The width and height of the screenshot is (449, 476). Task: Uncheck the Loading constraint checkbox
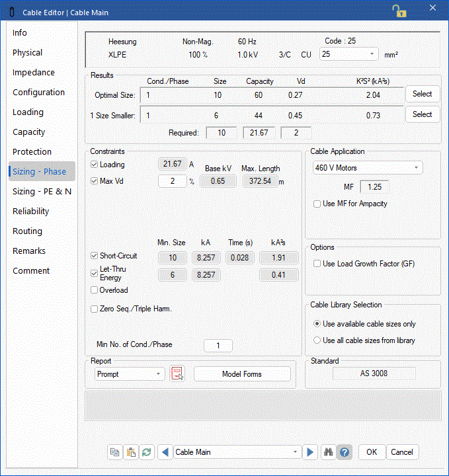pyautogui.click(x=95, y=165)
